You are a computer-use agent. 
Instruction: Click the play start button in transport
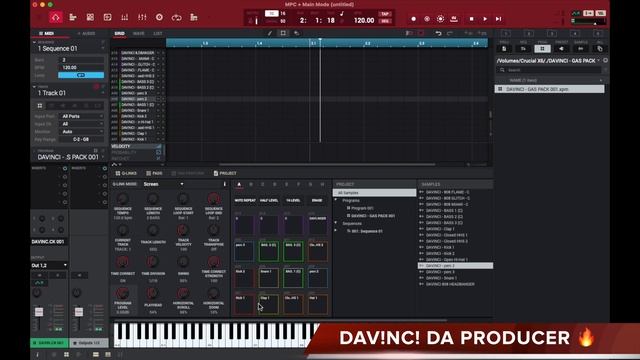[x=498, y=19]
